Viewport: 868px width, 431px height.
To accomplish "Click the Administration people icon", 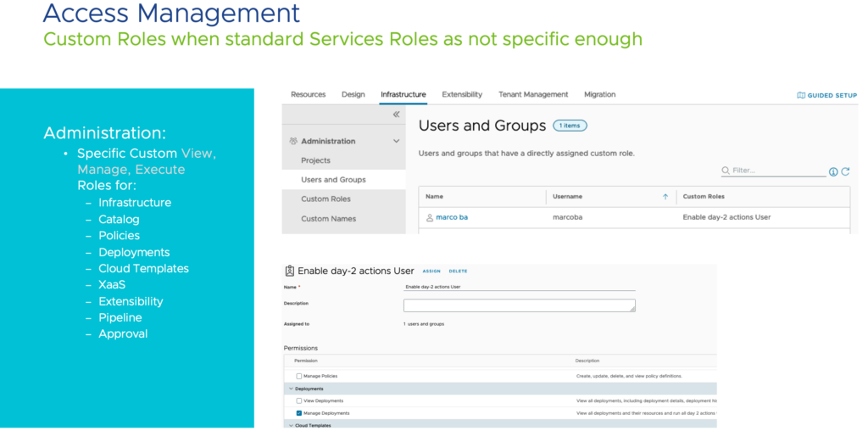I will click(293, 142).
